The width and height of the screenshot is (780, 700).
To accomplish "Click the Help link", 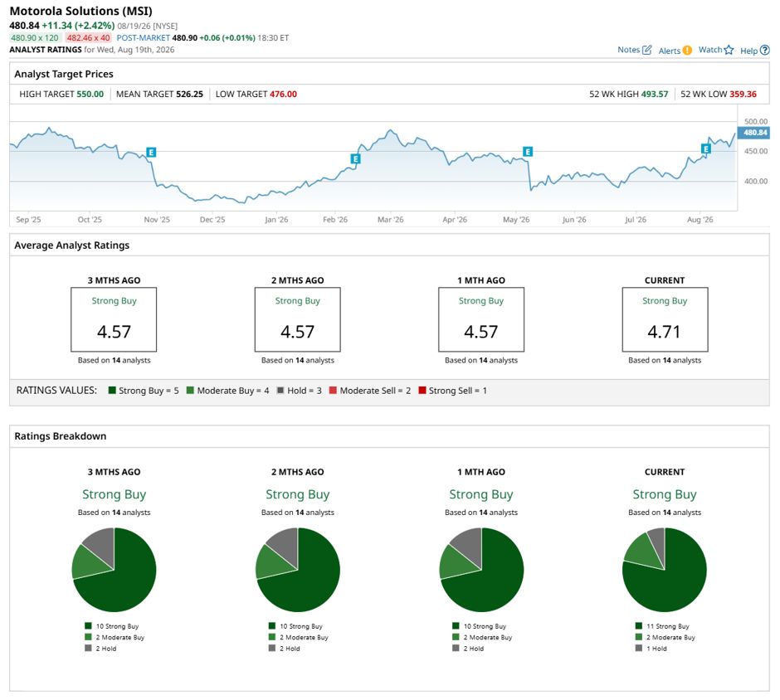I will pos(748,51).
